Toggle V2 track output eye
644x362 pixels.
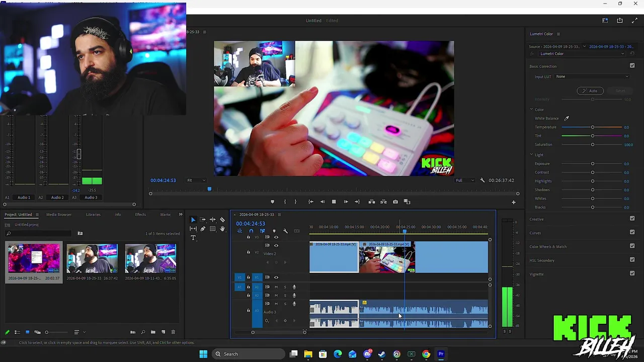click(276, 245)
